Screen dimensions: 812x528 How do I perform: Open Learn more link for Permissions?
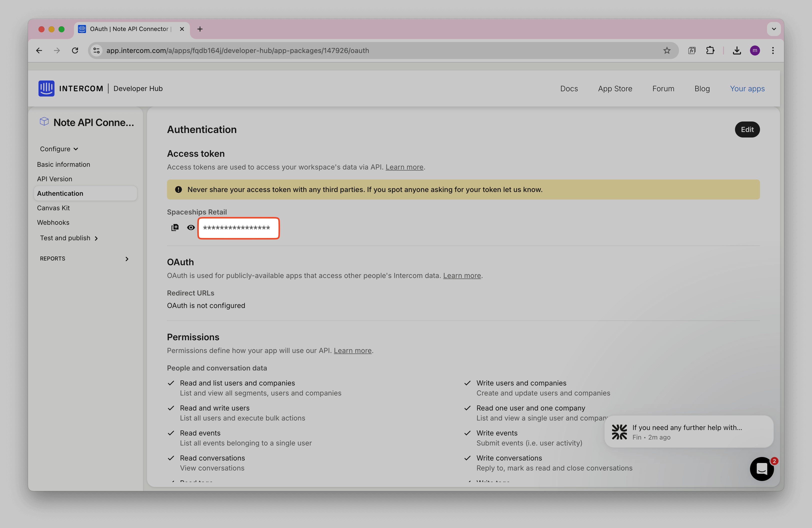[352, 351]
